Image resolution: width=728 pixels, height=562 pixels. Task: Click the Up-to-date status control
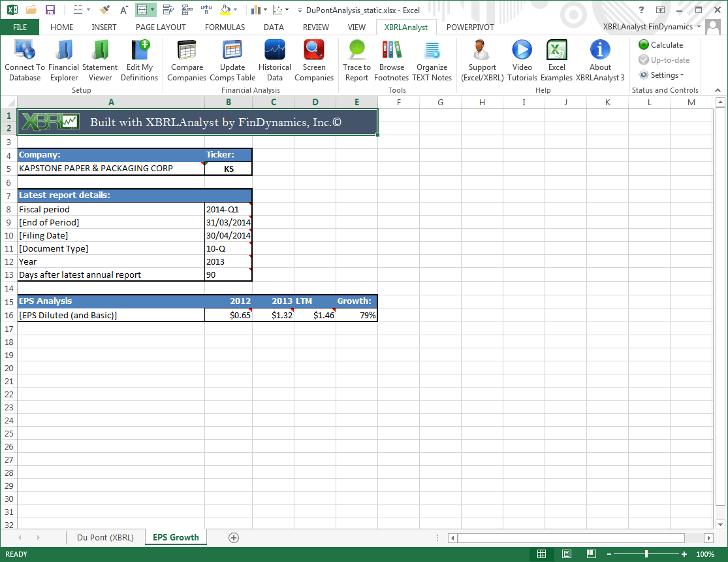click(664, 60)
